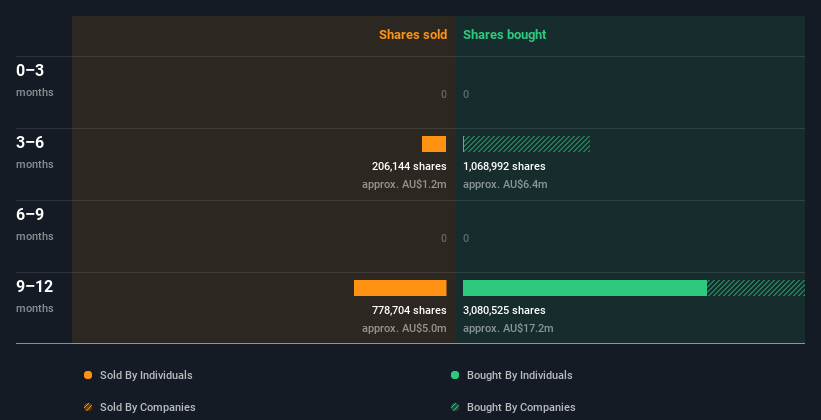Click the sold zero value in 6–9 months
The image size is (821, 420).
tap(444, 238)
